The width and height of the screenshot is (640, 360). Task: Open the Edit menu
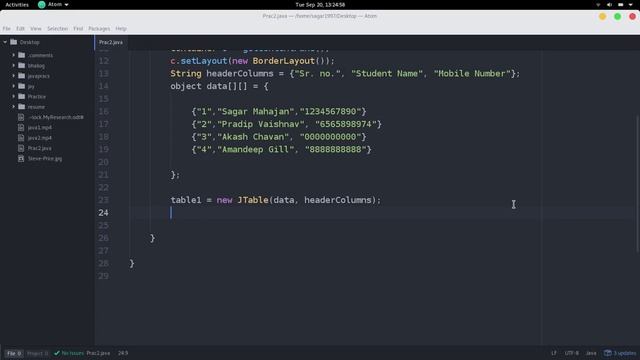coord(20,29)
